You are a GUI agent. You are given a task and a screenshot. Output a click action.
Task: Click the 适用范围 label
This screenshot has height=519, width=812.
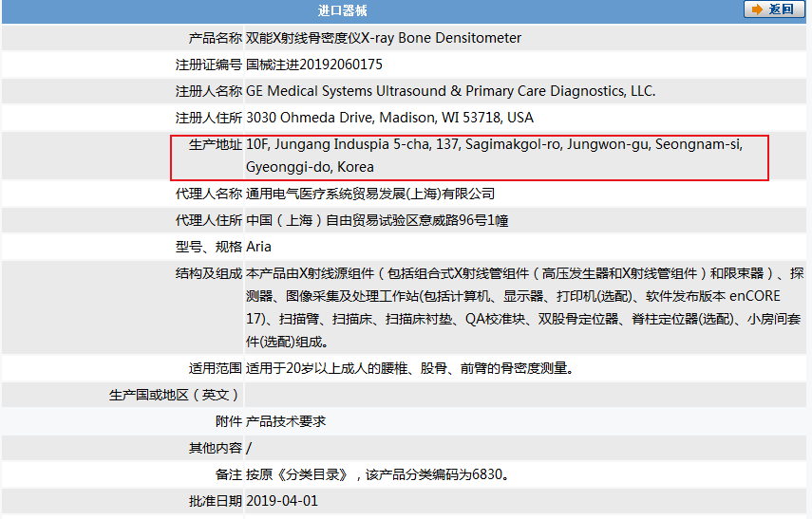click(216, 368)
